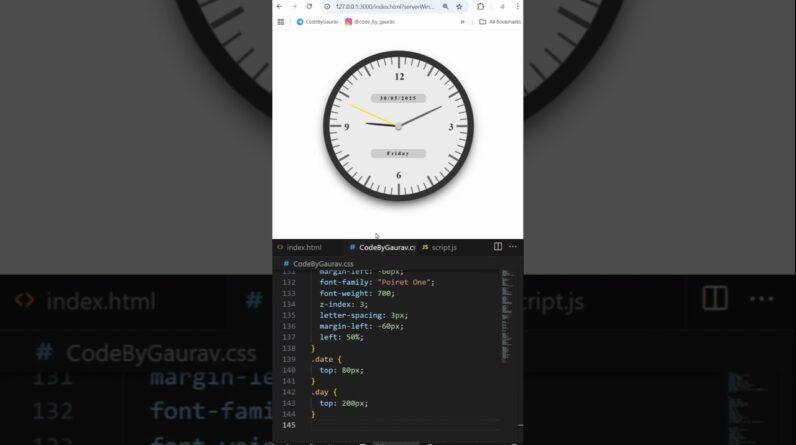Click the site information icon in address bar
796x445 pixels.
(327, 7)
